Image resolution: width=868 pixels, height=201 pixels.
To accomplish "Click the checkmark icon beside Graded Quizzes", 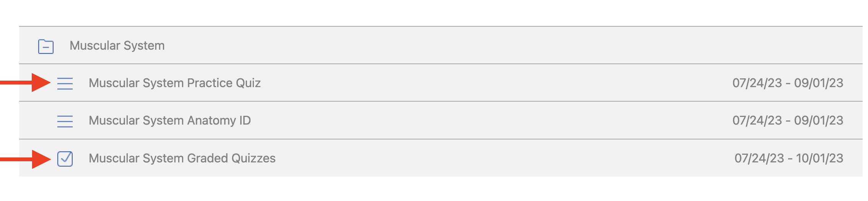I will pos(65,159).
